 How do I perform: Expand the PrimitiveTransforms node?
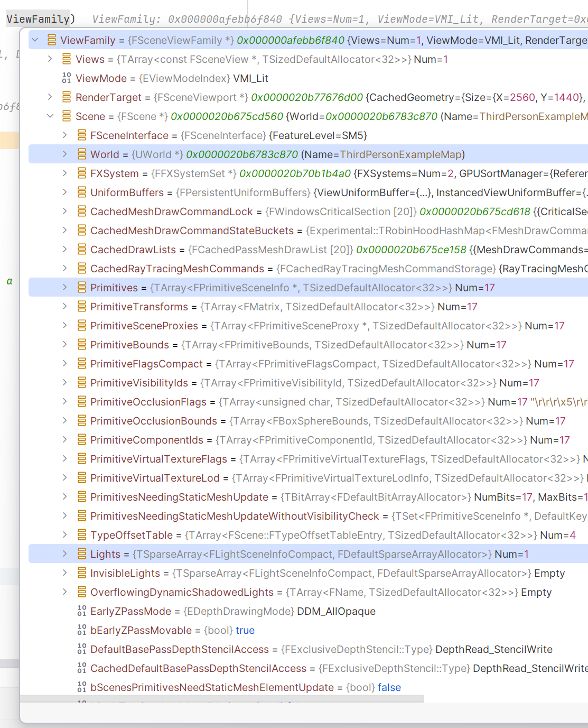(x=65, y=307)
